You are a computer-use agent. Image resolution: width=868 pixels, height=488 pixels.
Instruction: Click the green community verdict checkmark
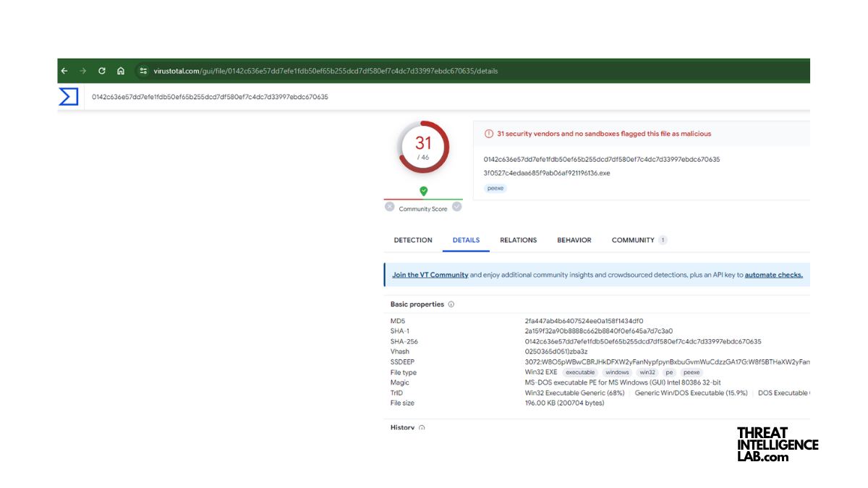423,192
